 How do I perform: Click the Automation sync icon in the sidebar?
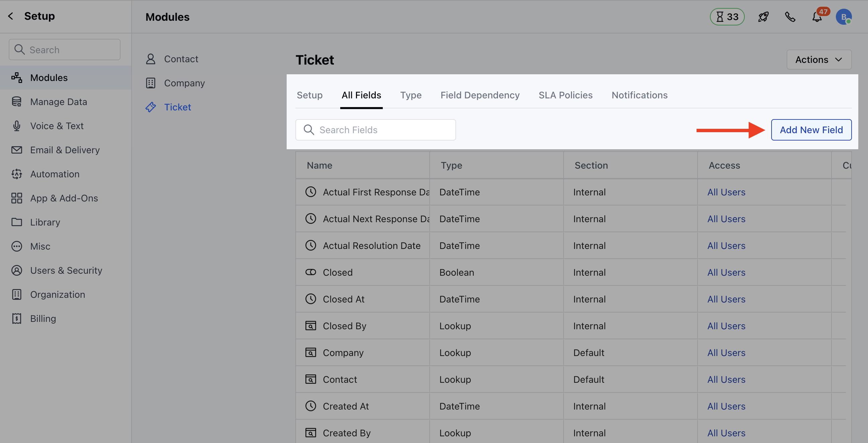(x=16, y=174)
